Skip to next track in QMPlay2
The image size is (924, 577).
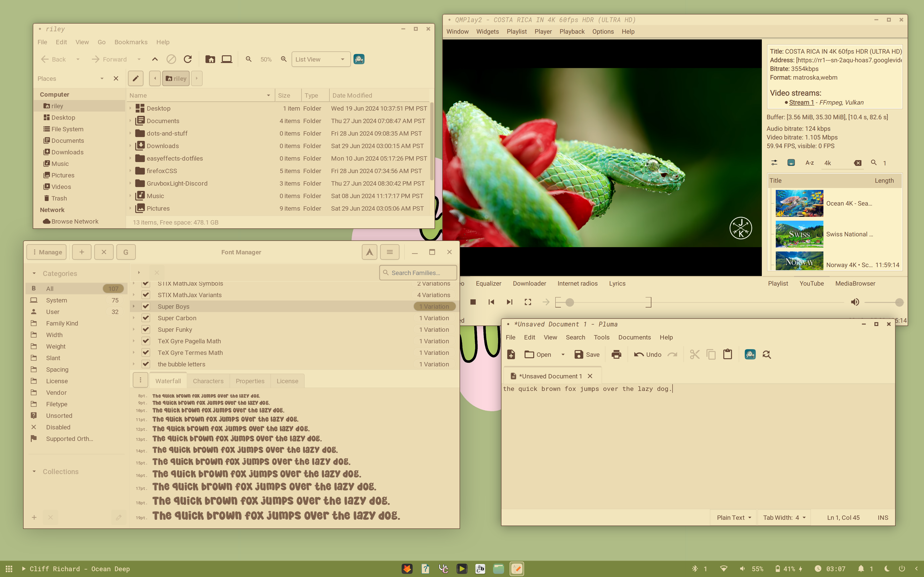pos(509,302)
